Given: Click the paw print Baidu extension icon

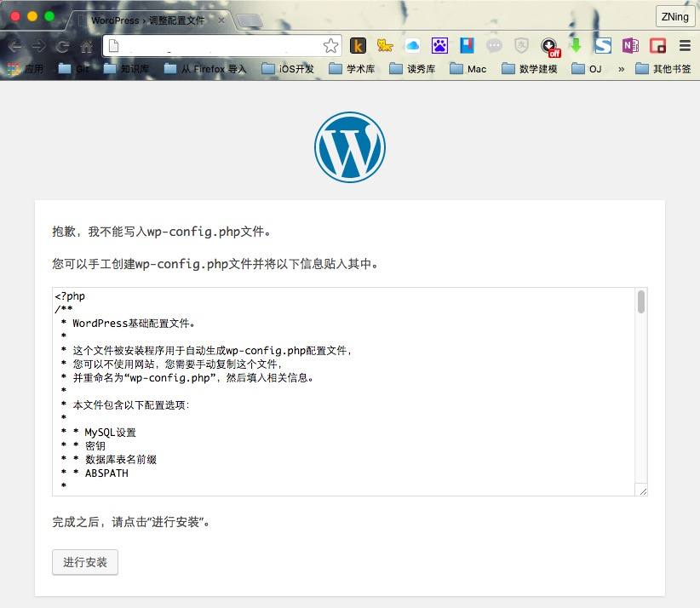Looking at the screenshot, I should point(439,45).
